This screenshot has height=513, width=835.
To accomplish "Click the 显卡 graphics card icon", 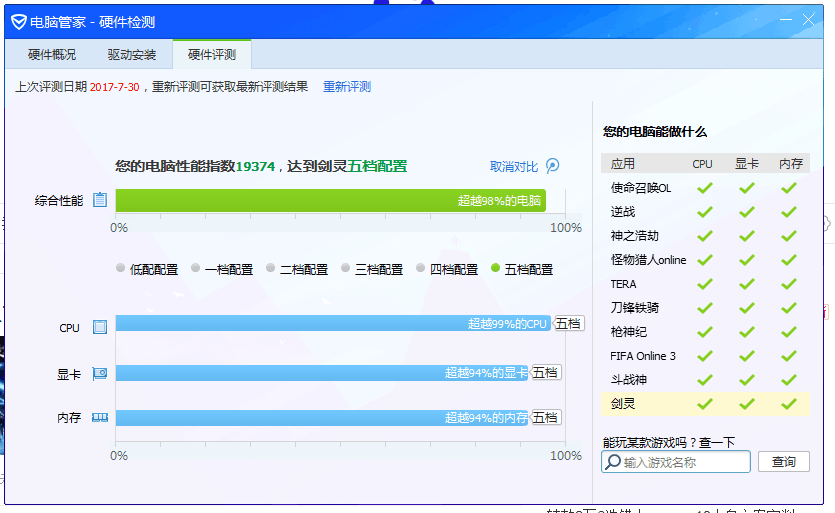I will (100, 373).
